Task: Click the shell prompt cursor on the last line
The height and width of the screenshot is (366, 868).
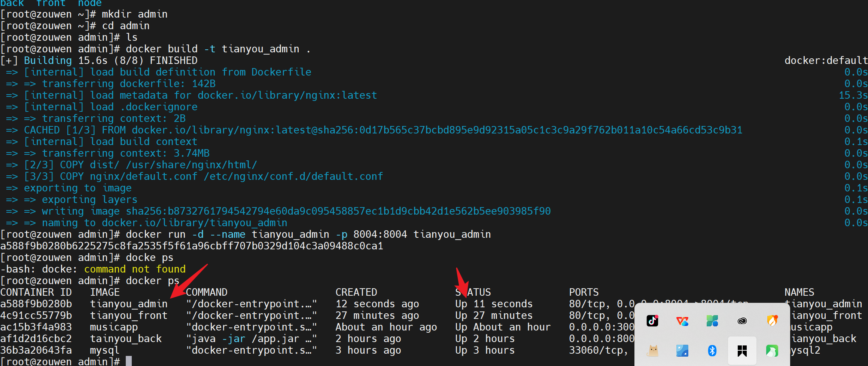Action: click(129, 361)
